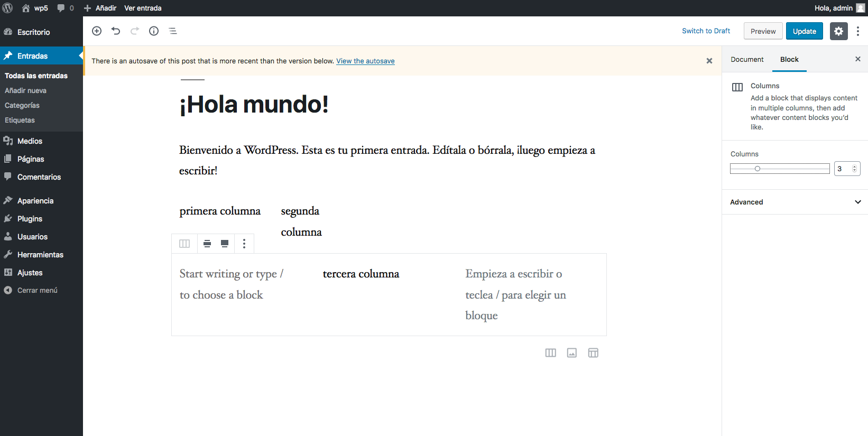The width and height of the screenshot is (868, 436).
Task: Open Plugins in admin menu
Action: [x=30, y=219]
